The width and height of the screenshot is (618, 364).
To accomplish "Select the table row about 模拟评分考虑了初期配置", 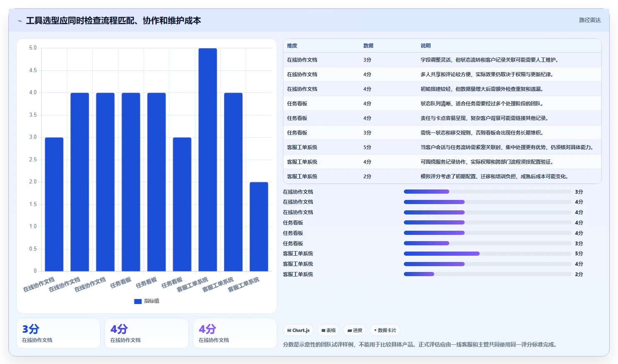I will (442, 177).
